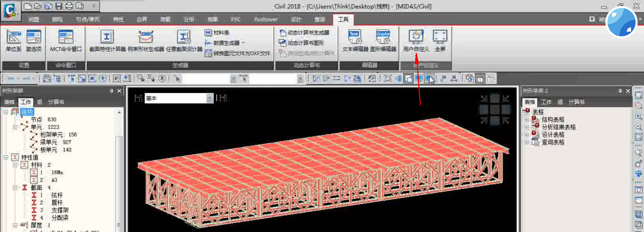Open the 计算书 tab in left tree panel
Screen dimensions: 644x232
56,102
